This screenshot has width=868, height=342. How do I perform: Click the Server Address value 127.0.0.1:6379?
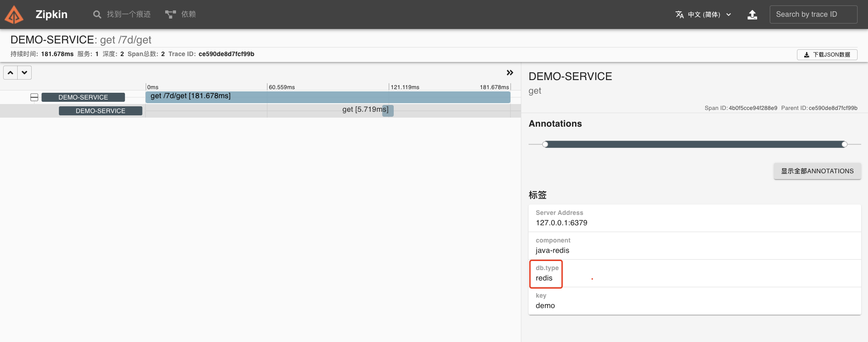(x=561, y=223)
